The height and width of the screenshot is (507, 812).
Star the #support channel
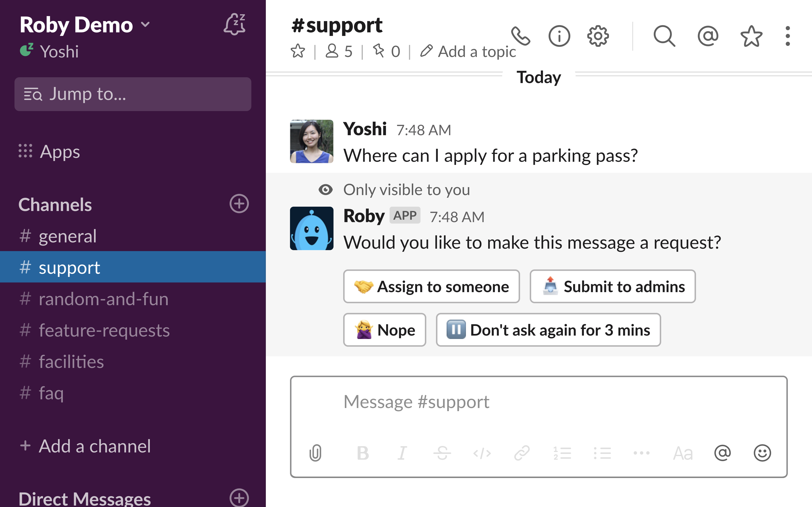[x=298, y=51]
